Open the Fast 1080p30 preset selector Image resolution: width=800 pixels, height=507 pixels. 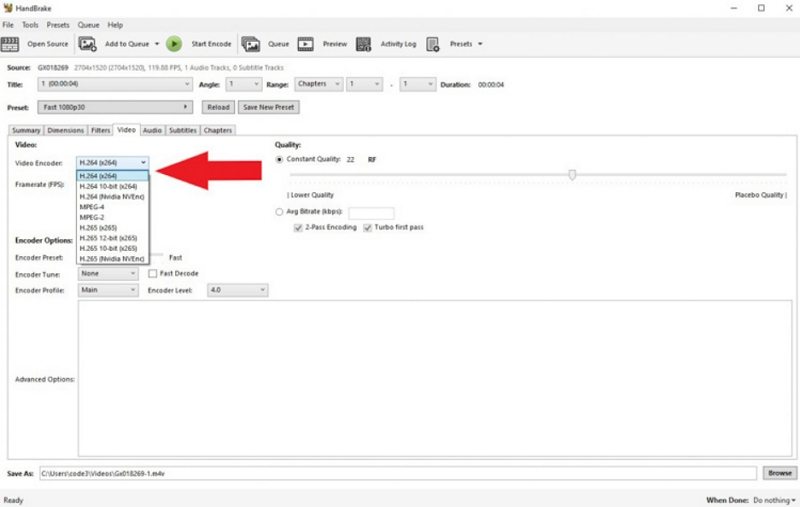115,107
